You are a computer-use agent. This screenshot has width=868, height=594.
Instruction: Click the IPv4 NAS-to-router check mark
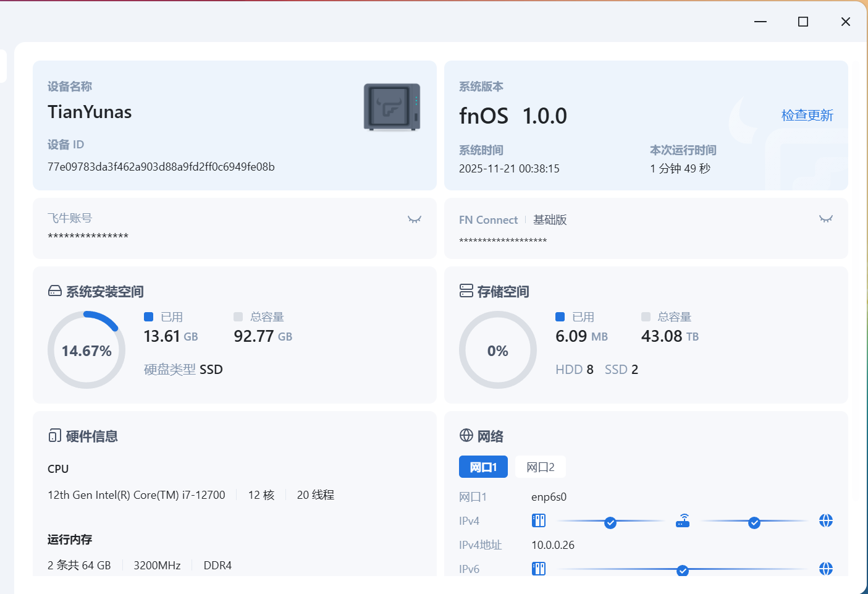coord(610,523)
